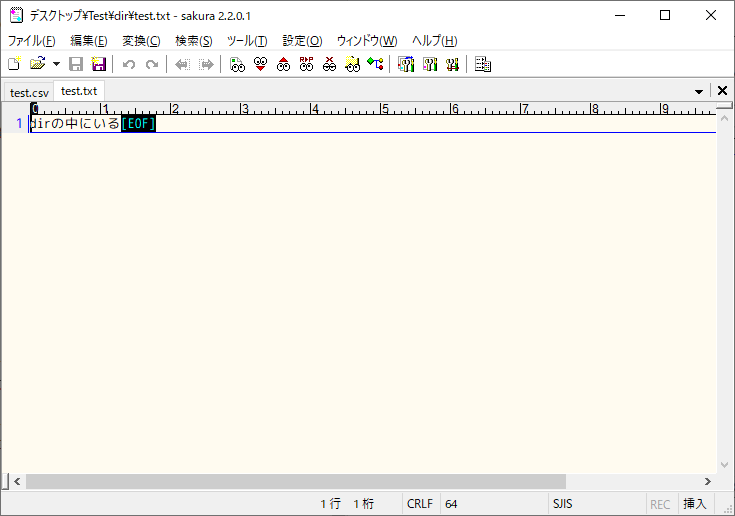This screenshot has width=735, height=516.
Task: Click the REC macro indicator
Action: click(x=660, y=504)
